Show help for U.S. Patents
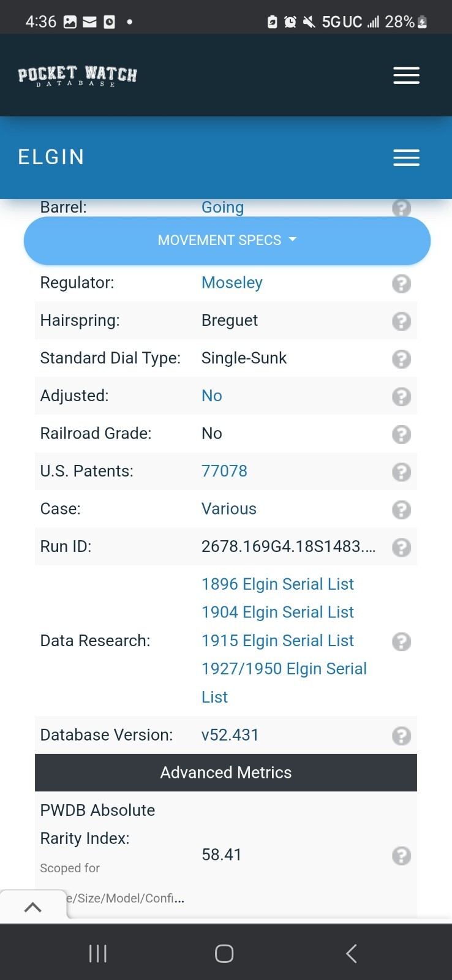452x980 pixels. pyautogui.click(x=401, y=472)
